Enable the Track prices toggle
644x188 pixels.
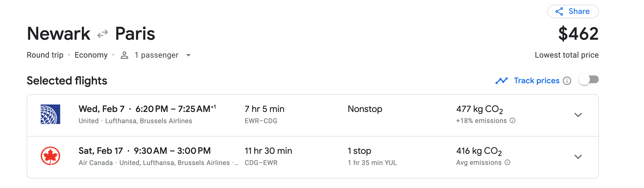coord(588,80)
